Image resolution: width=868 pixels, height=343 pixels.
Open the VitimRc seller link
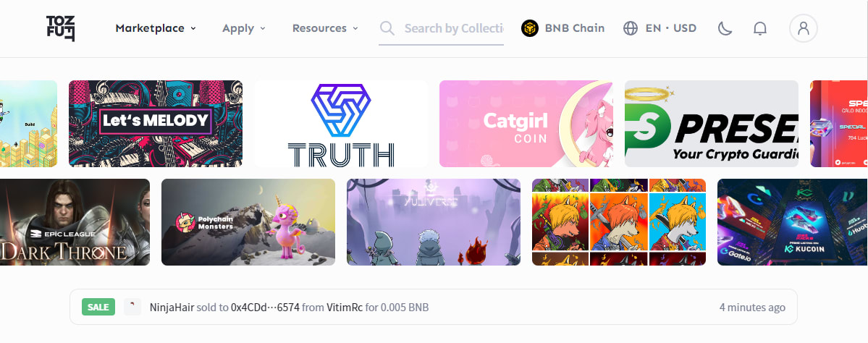click(345, 307)
